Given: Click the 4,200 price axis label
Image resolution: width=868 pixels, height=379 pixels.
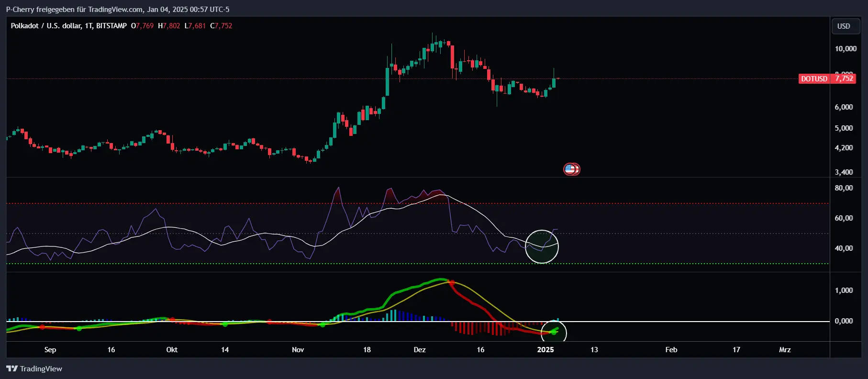Looking at the screenshot, I should click(844, 148).
